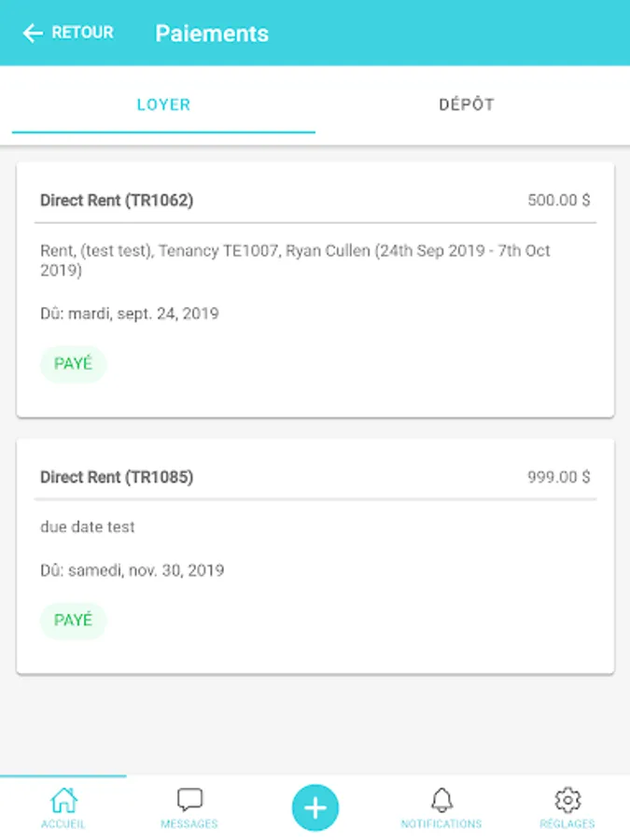Select the Dû: mardi, sept. 24, 2019 line
The image size is (630, 840).
[130, 314]
